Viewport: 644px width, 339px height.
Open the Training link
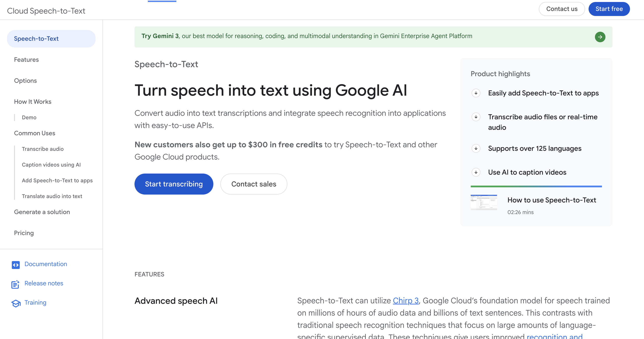click(35, 302)
